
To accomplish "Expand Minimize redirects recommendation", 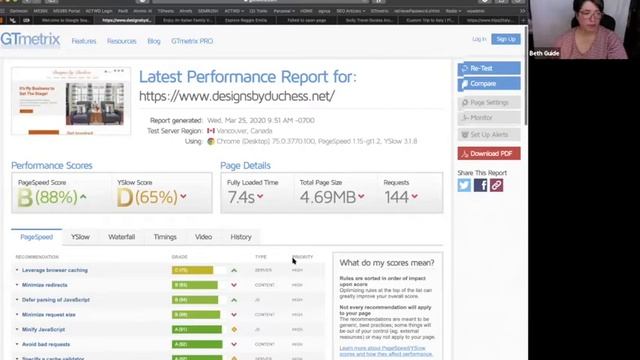I will point(44,285).
